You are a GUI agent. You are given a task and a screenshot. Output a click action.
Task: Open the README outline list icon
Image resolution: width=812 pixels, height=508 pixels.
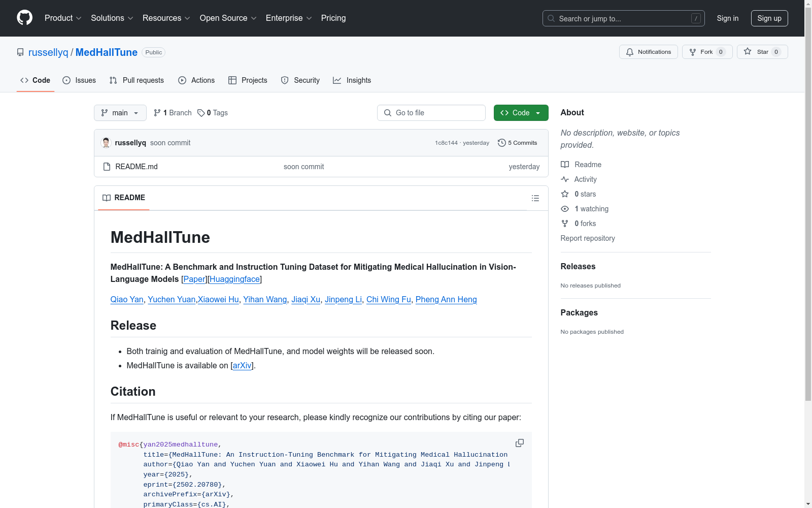tap(535, 198)
